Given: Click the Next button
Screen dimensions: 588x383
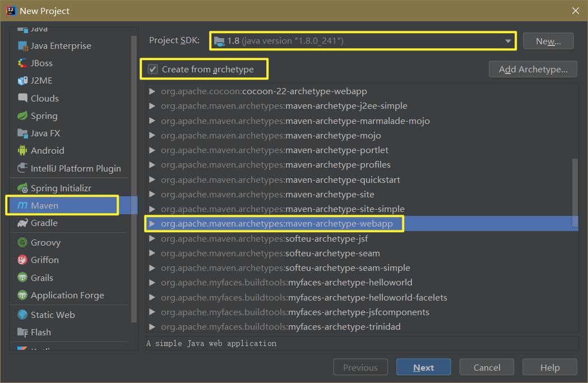Looking at the screenshot, I should pos(423,367).
